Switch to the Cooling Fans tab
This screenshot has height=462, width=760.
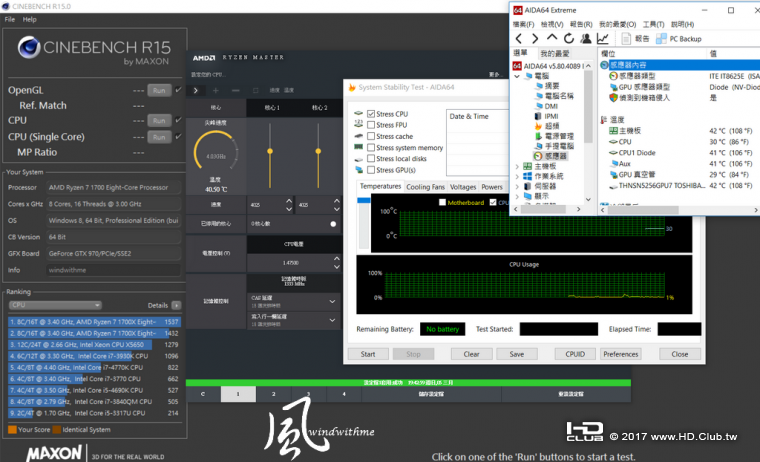[425, 187]
